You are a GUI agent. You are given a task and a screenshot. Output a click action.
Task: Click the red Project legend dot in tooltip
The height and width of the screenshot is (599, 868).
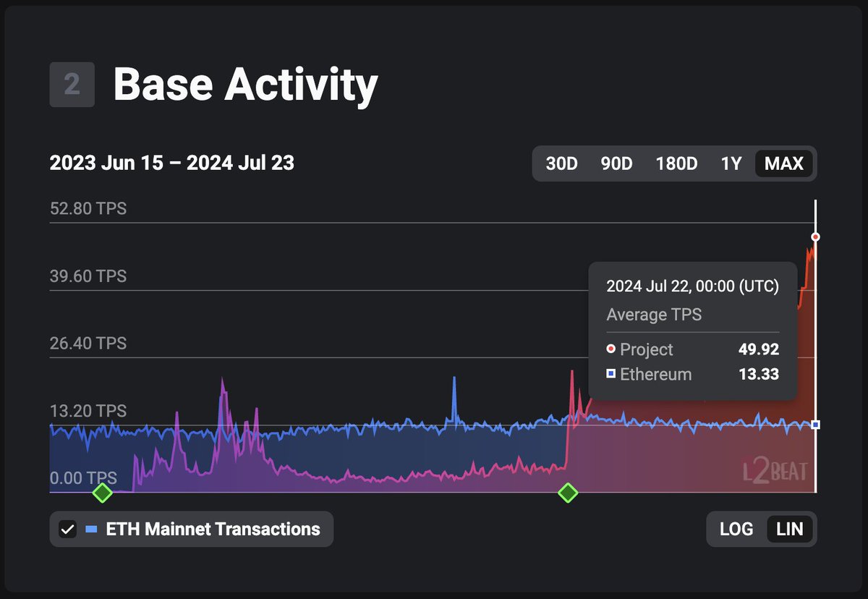611,350
